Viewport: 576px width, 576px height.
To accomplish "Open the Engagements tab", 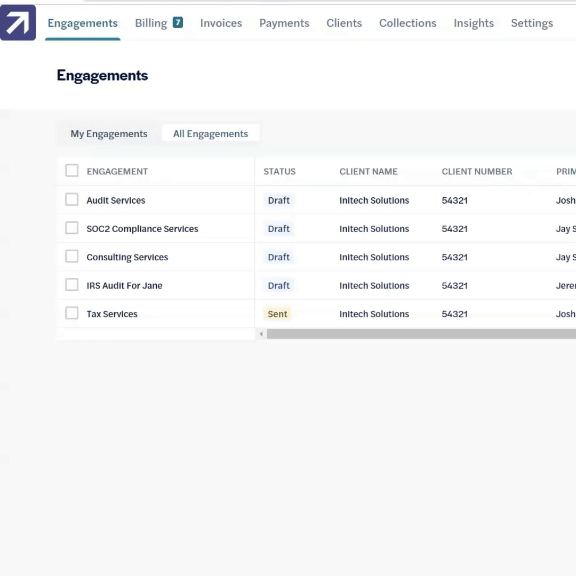I will [x=83, y=23].
